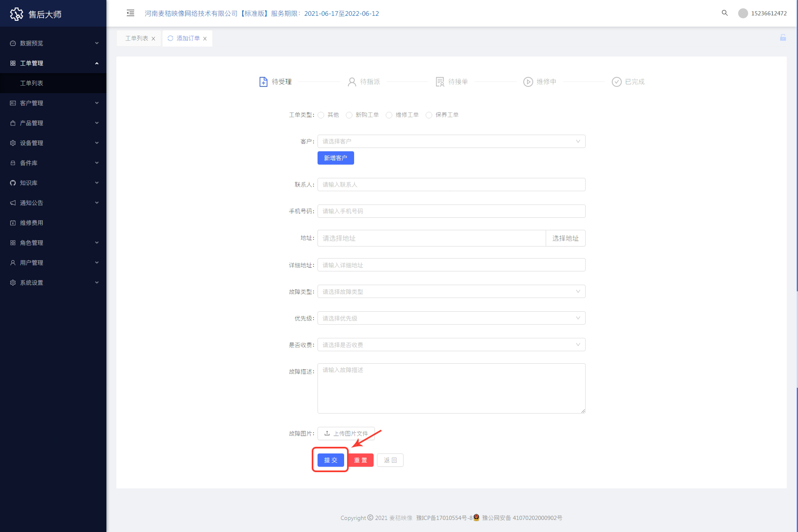Click the search magnifier icon
Screen dimensions: 798x532
724,13
